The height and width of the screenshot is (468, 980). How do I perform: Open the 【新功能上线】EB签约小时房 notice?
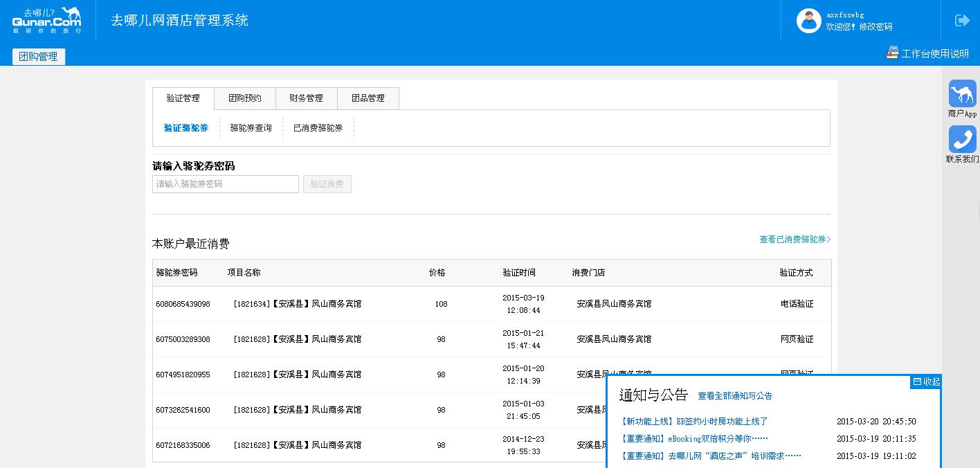click(x=694, y=422)
